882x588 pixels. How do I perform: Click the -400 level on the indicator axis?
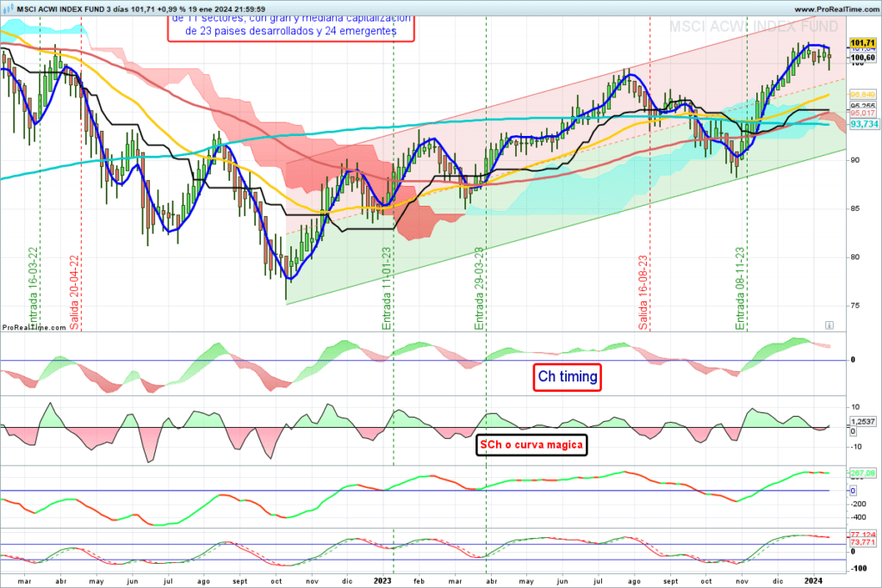[858, 517]
